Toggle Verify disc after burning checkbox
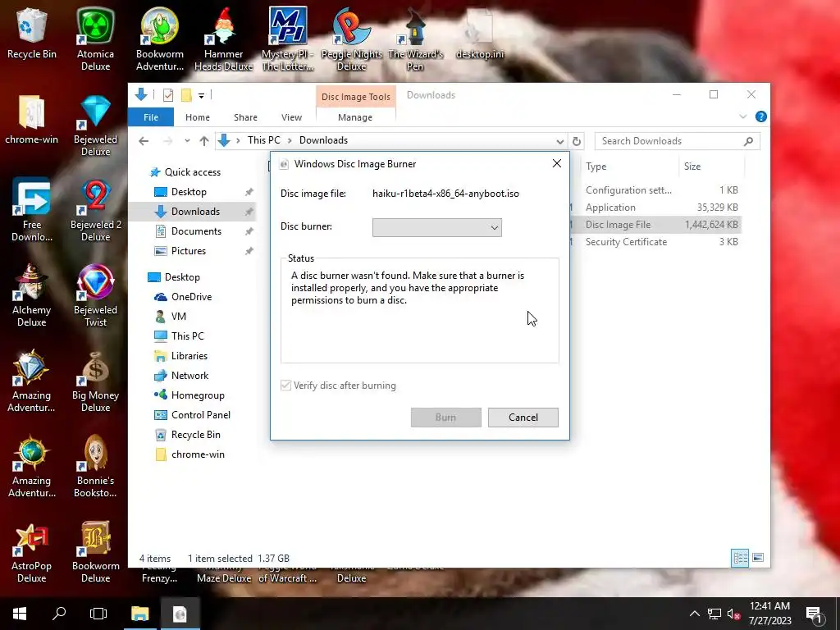840x630 pixels. click(286, 386)
